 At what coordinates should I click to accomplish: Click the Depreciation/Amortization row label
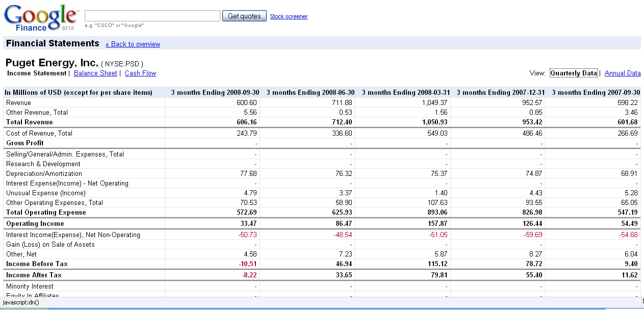(x=44, y=173)
